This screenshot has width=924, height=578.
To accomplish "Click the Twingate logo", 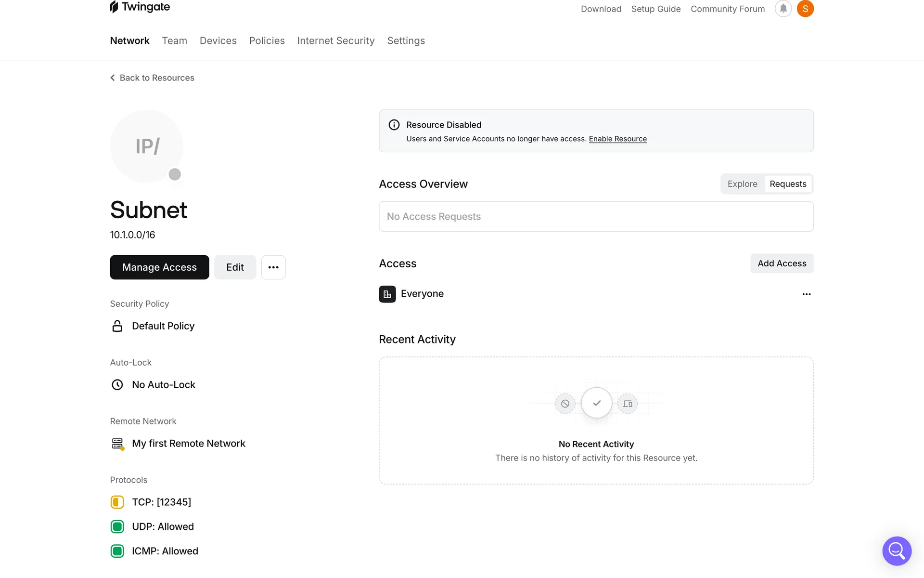I will click(x=140, y=7).
